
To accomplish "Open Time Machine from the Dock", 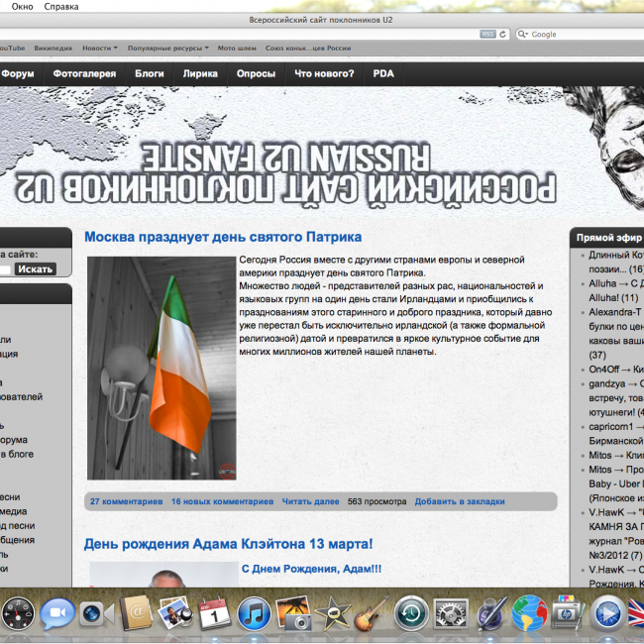I will pyautogui.click(x=411, y=614).
